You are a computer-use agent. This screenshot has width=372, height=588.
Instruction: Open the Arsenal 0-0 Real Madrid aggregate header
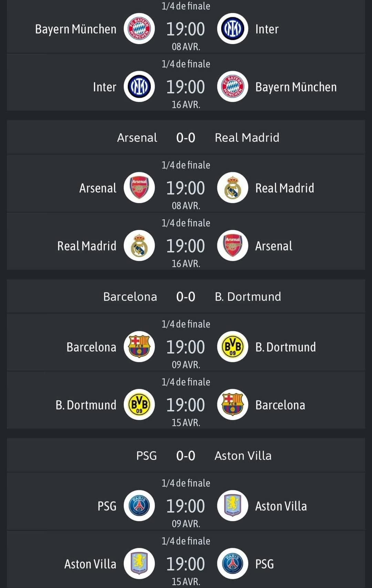[186, 138]
